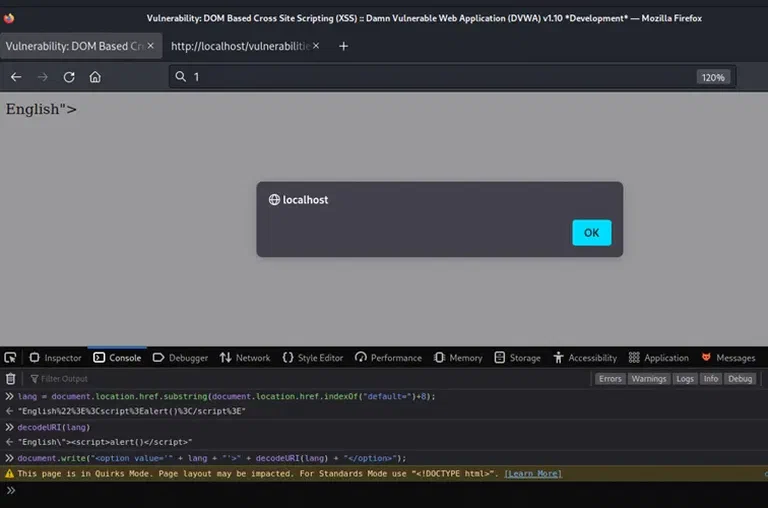Image resolution: width=768 pixels, height=508 pixels.
Task: Open the Learn More link in Quirks warning
Action: [x=533, y=474]
